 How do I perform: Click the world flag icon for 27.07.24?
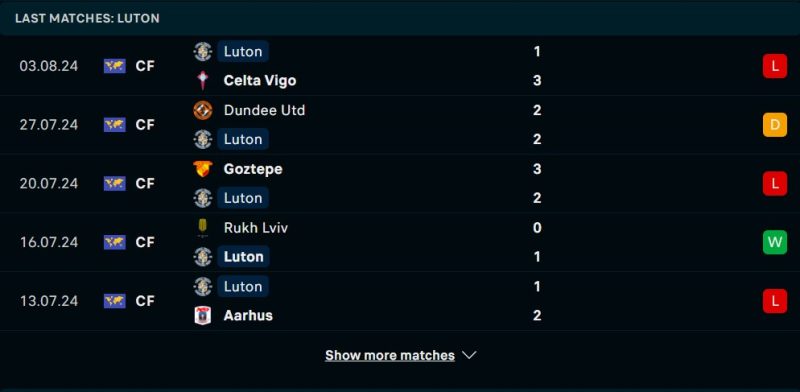(x=115, y=125)
